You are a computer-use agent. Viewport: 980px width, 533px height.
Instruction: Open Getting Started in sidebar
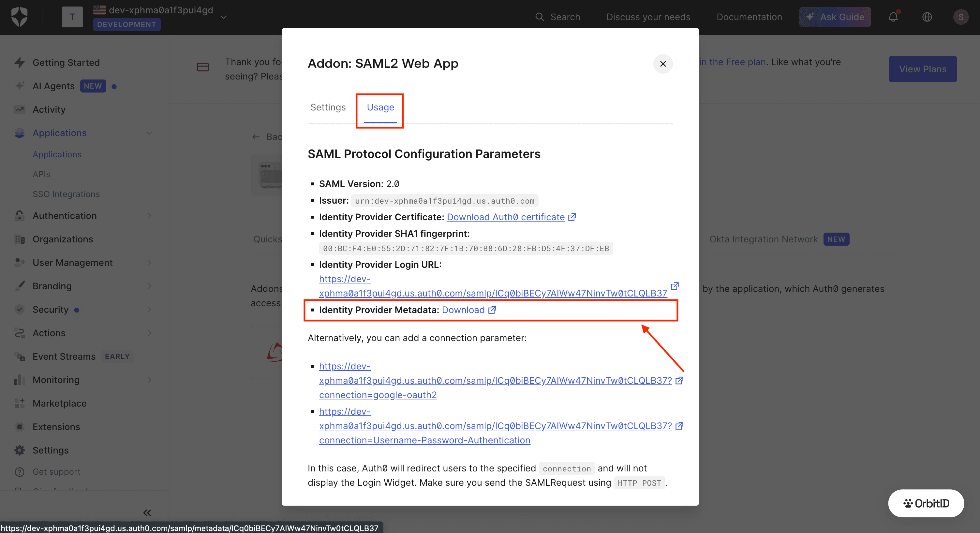point(66,62)
